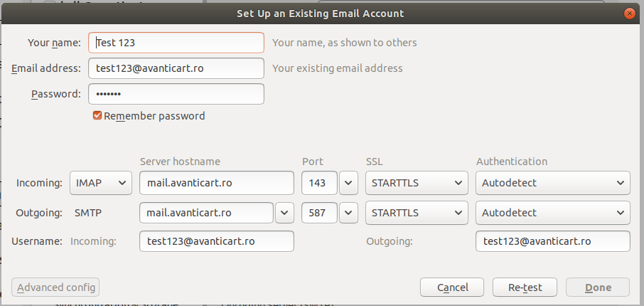Click the outgoing username field
644x306 pixels.
553,241
